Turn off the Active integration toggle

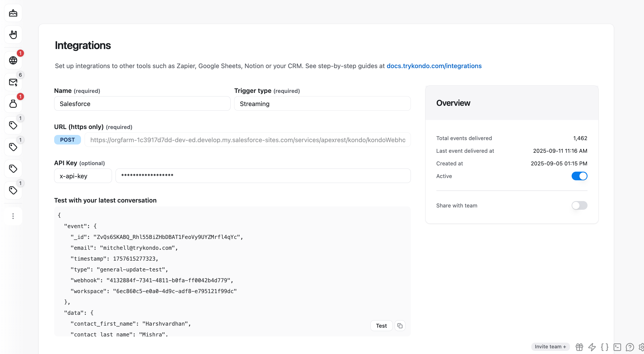coord(579,176)
